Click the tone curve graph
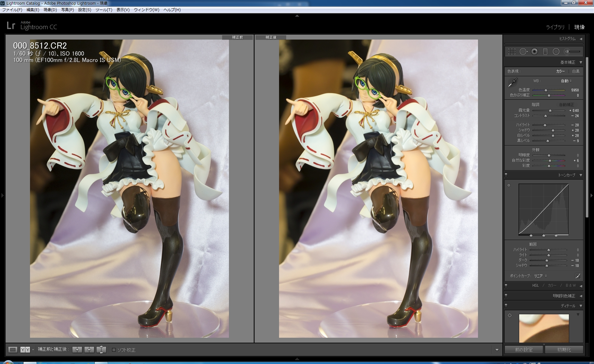 pyautogui.click(x=544, y=210)
